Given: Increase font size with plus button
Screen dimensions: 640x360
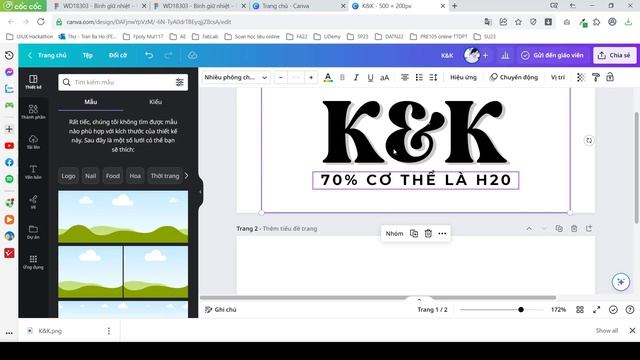Looking at the screenshot, I should [311, 77].
